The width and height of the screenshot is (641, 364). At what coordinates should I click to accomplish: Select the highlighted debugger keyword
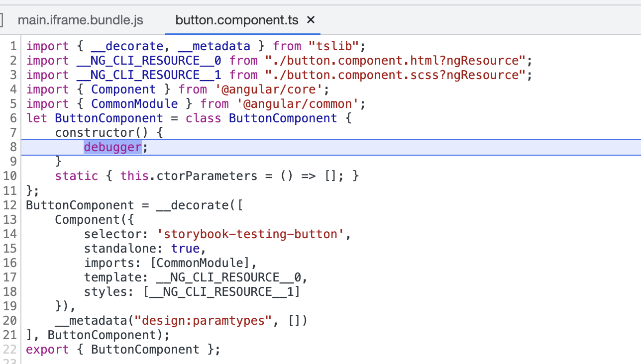click(x=112, y=147)
